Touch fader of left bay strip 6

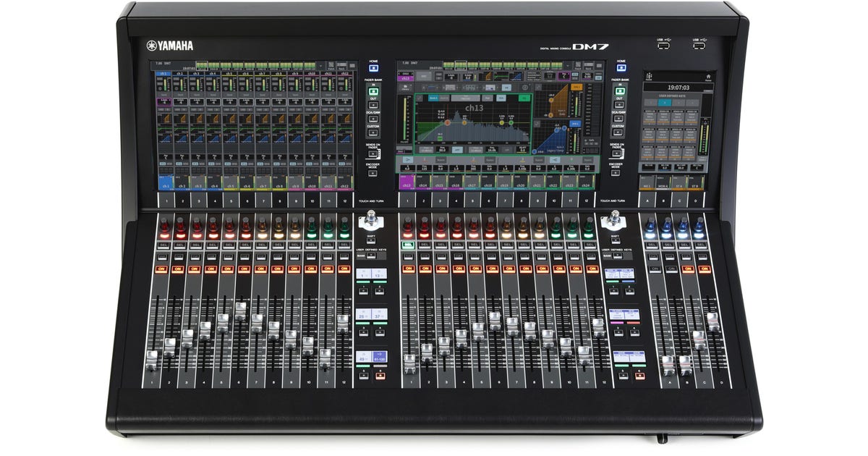click(x=240, y=311)
